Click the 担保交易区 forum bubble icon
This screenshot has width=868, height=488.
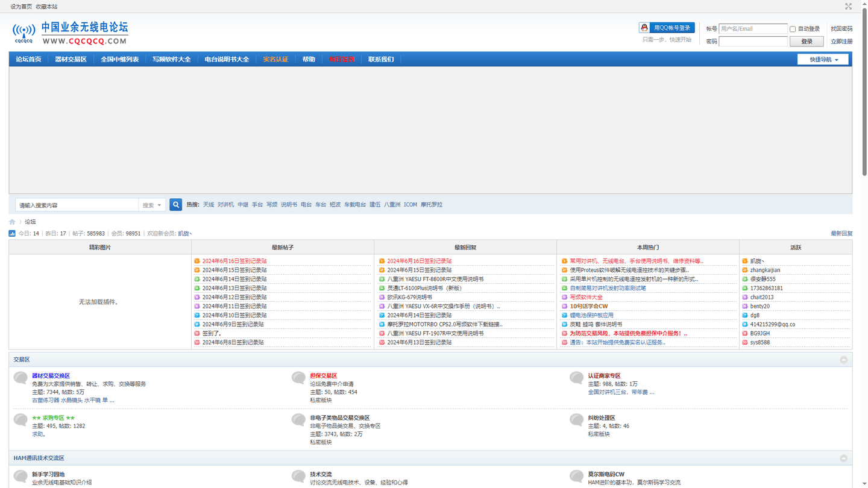click(x=299, y=378)
